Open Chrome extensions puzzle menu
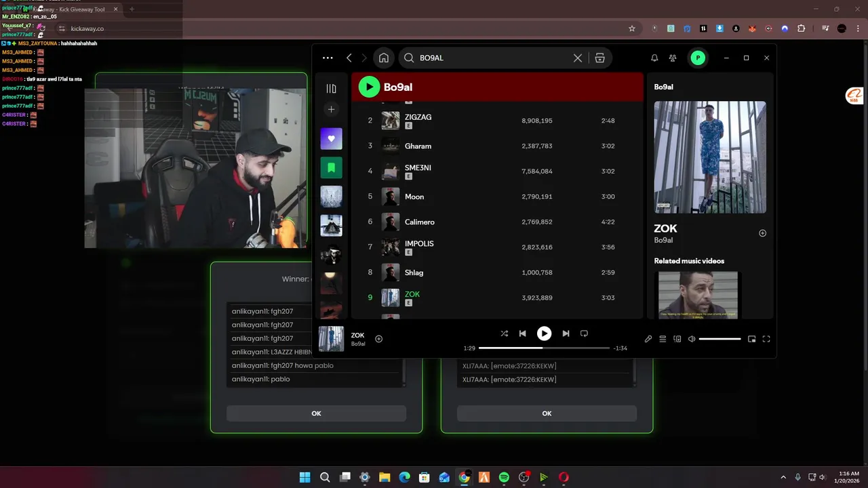 802,28
